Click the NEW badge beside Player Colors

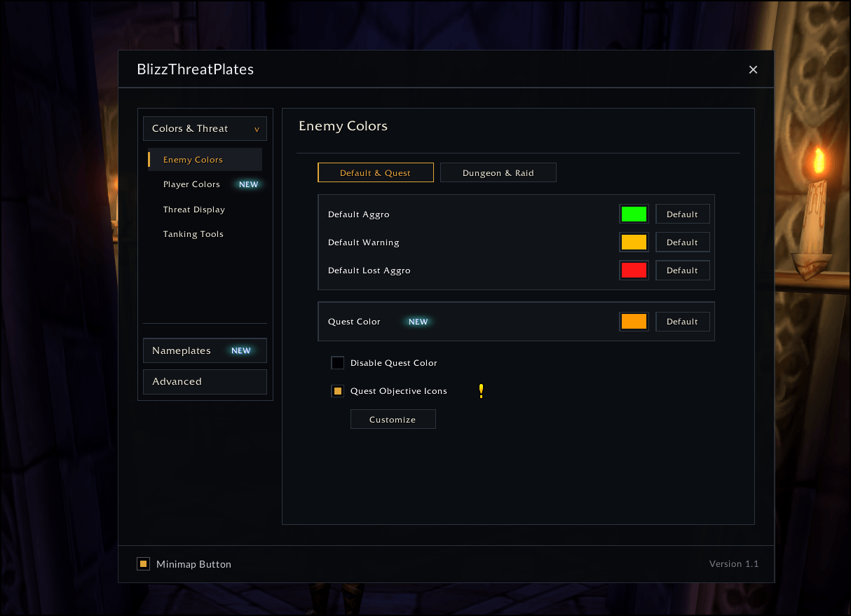(x=249, y=184)
